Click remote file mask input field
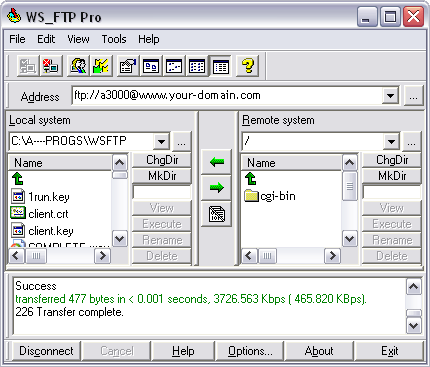 click(392, 192)
